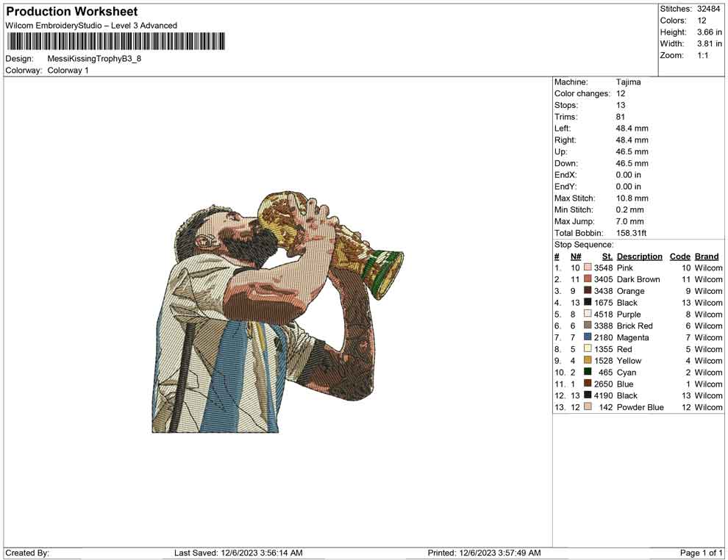Click the Stitches value '32484'

point(709,9)
